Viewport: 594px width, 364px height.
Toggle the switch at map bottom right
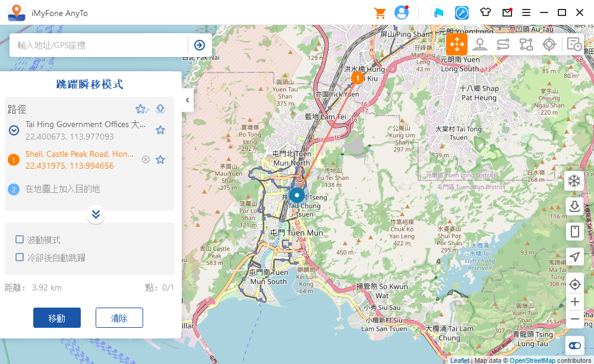pyautogui.click(x=574, y=346)
